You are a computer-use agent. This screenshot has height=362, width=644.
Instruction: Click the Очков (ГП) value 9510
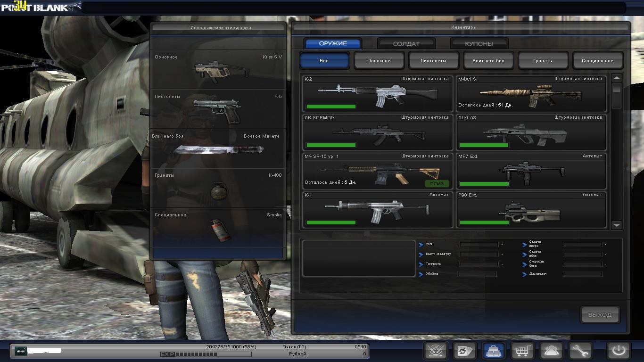click(x=360, y=347)
